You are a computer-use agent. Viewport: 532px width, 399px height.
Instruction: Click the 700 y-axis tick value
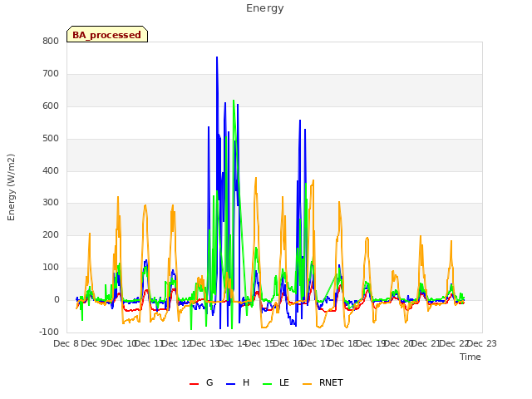[x=51, y=74]
